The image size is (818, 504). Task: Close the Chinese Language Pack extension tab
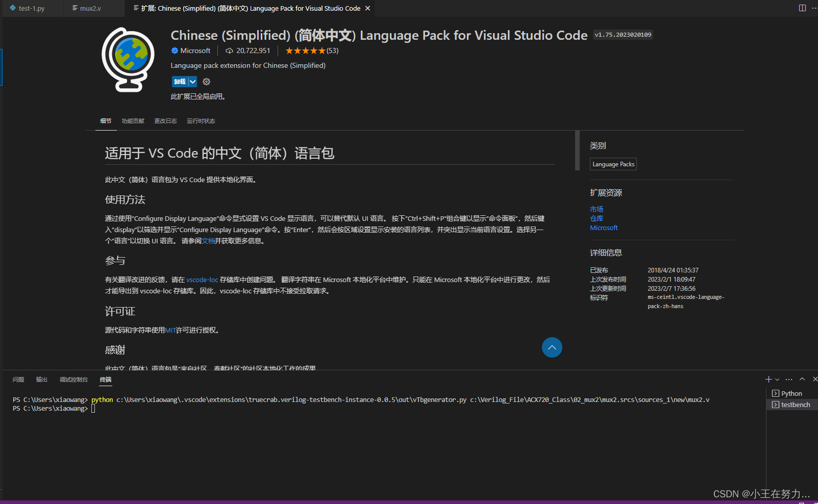click(x=367, y=8)
